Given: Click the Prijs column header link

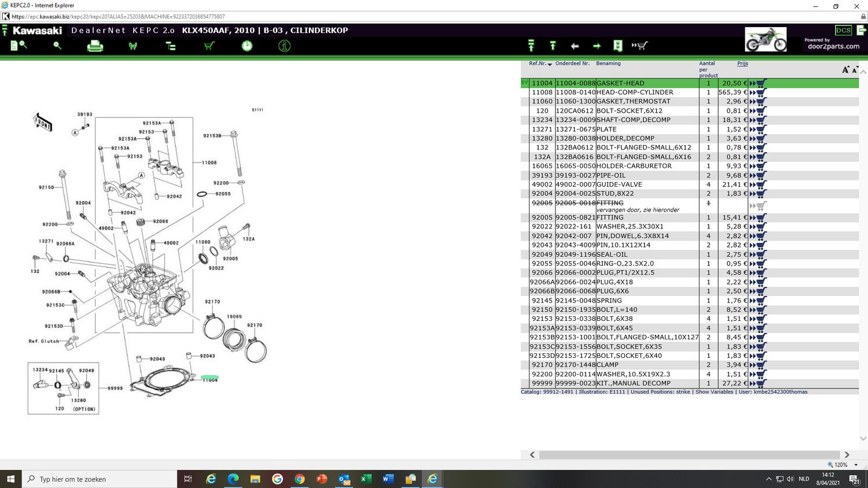Looking at the screenshot, I should pos(742,64).
